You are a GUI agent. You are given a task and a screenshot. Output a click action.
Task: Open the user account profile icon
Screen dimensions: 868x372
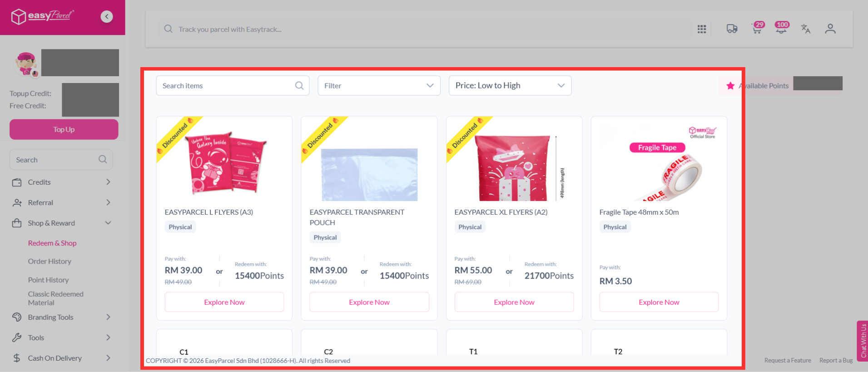coord(830,29)
